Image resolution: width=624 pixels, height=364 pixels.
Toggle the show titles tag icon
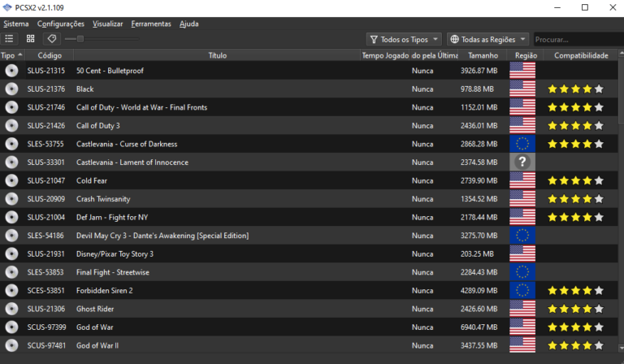pyautogui.click(x=51, y=38)
